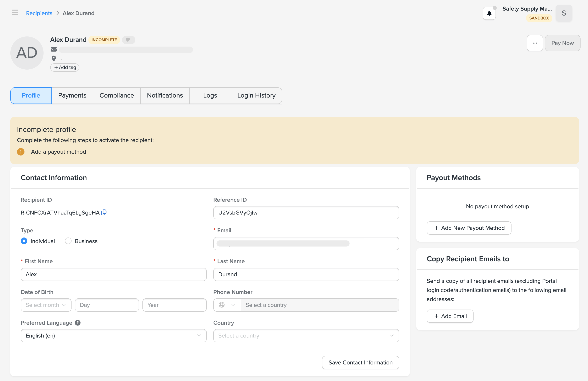Click the Save Contact Information button
This screenshot has height=381, width=588.
(x=360, y=363)
